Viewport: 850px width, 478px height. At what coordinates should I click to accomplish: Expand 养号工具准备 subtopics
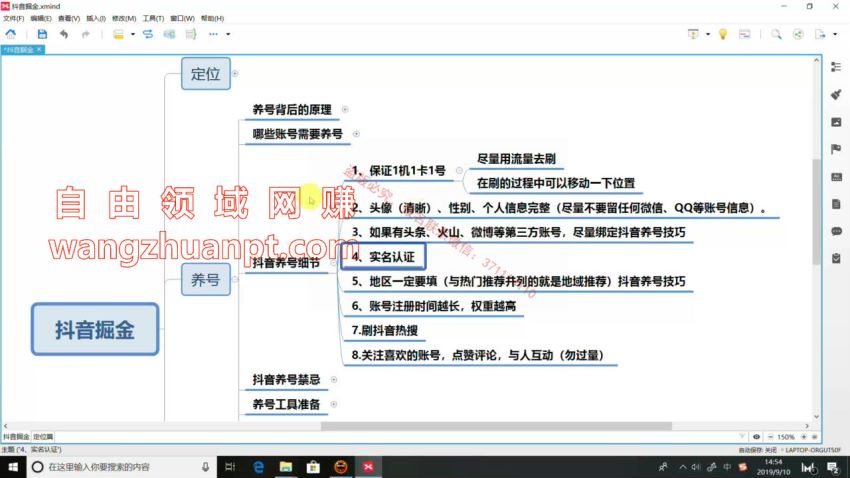coord(334,404)
